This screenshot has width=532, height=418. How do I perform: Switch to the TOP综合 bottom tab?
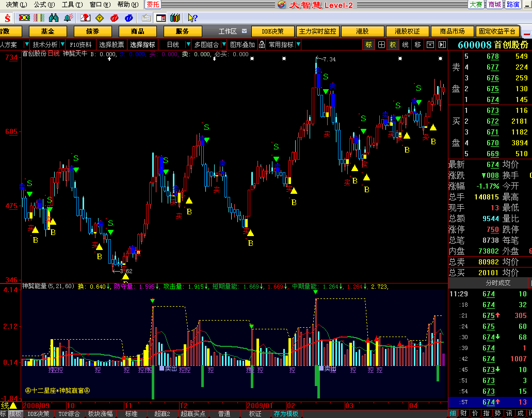[x=69, y=414]
